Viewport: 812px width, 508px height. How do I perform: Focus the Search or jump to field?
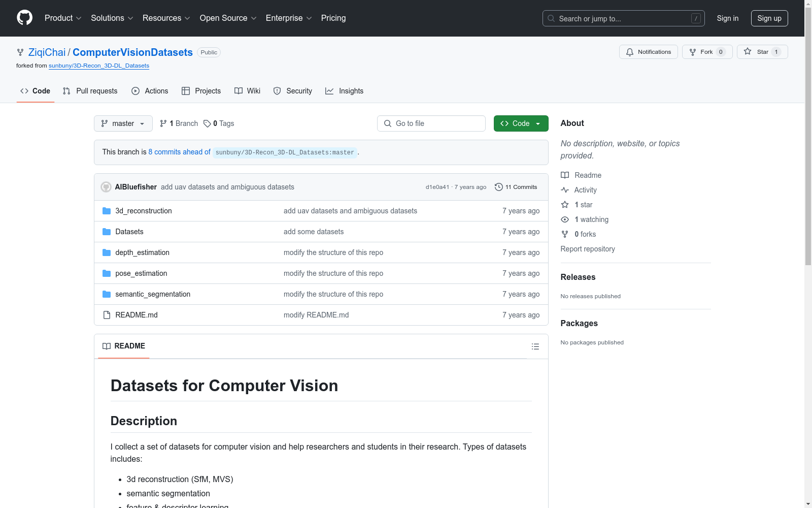pyautogui.click(x=624, y=18)
